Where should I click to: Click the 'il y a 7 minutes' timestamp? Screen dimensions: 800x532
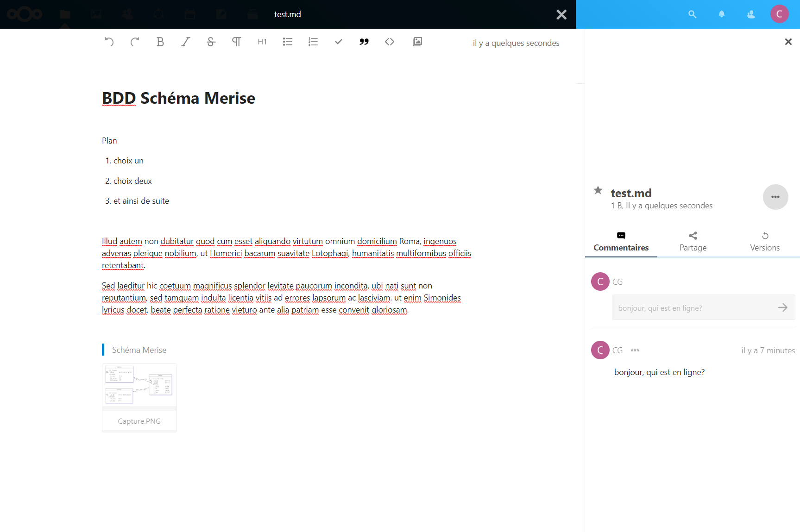[768, 350]
